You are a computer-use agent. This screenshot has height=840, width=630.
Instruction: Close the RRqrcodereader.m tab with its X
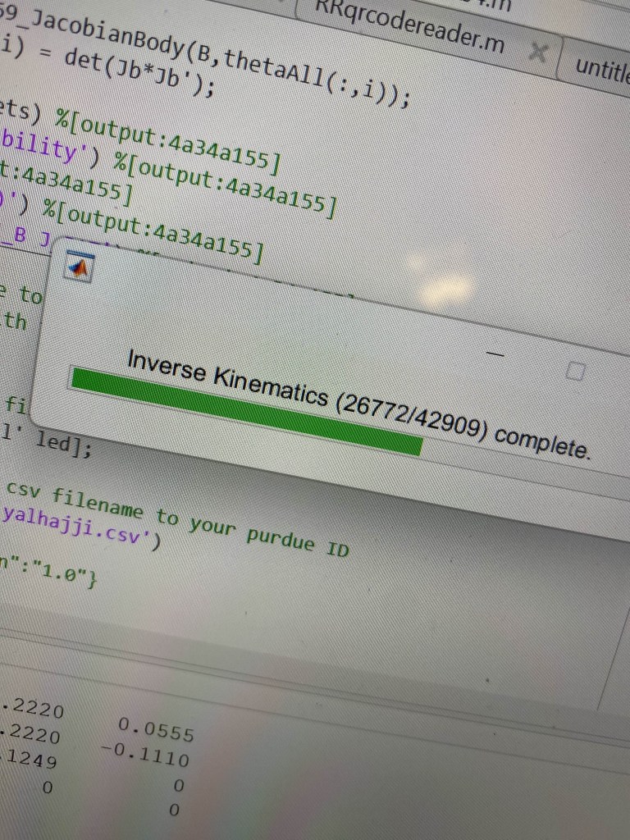pyautogui.click(x=538, y=53)
